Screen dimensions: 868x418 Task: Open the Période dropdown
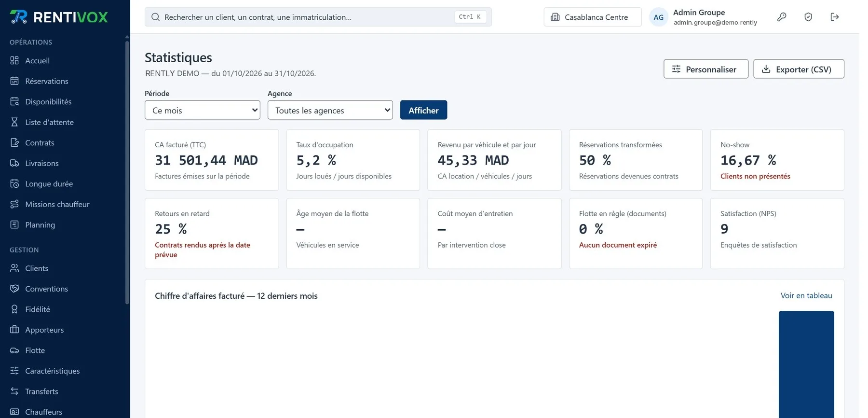[x=203, y=110]
